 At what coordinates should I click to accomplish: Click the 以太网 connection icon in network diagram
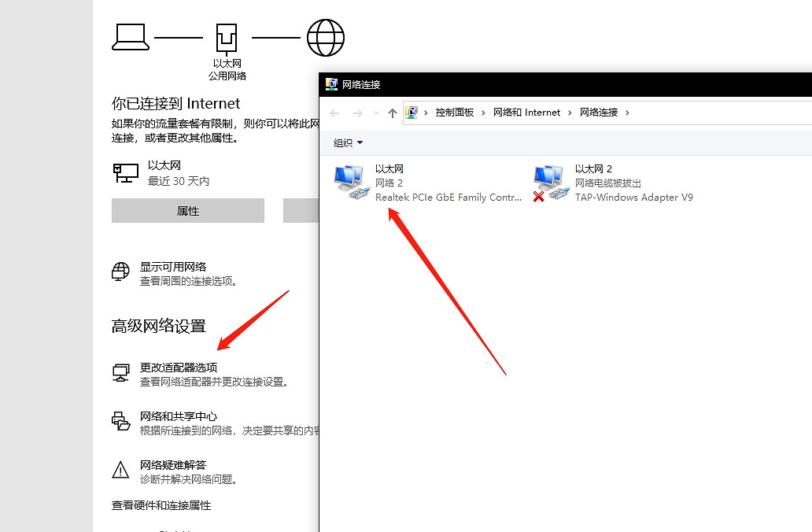pos(226,36)
